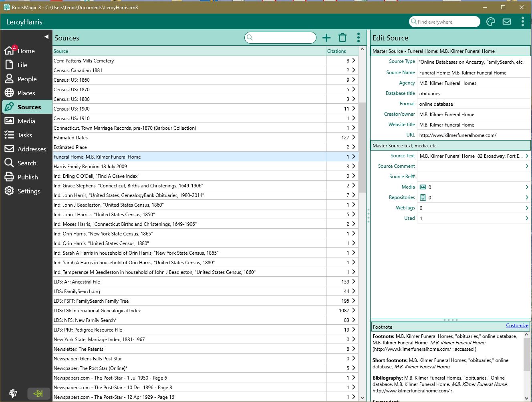Viewport: 532px width, 402px height.
Task: Expand citations for Census: US: 1900
Action: tap(354, 109)
